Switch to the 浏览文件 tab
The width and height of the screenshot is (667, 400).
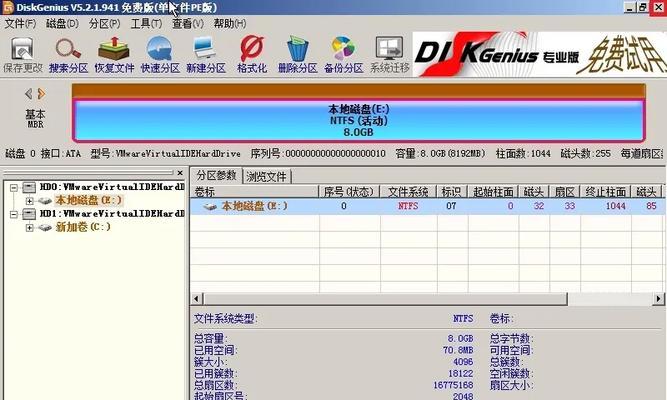click(x=266, y=176)
